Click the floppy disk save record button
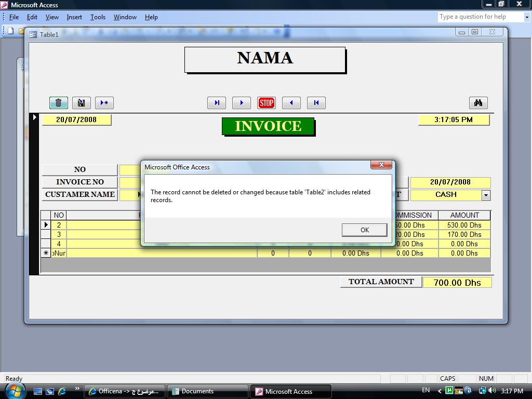The image size is (532, 399). coord(82,103)
